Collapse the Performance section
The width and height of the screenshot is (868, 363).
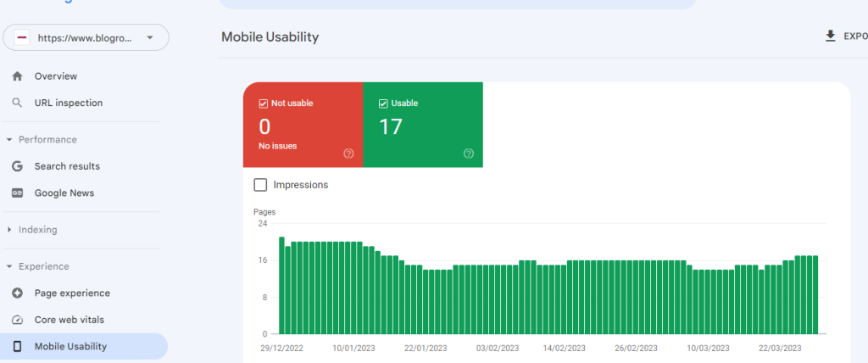8,140
